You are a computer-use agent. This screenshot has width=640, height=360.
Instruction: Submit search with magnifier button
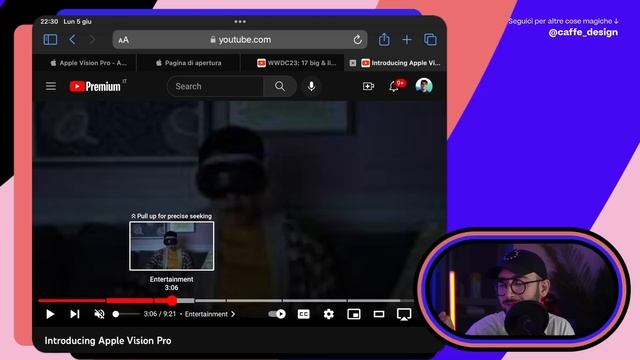280,86
